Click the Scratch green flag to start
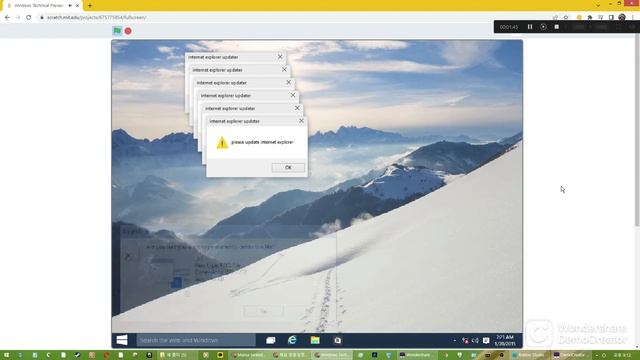This screenshot has height=360, width=640. [117, 31]
